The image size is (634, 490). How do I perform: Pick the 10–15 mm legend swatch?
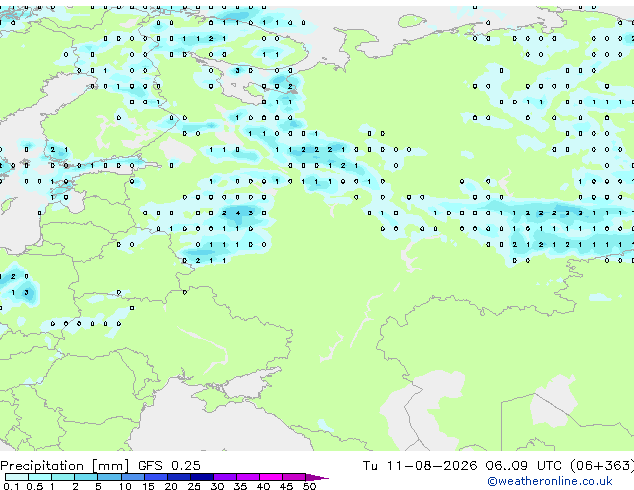132,477
